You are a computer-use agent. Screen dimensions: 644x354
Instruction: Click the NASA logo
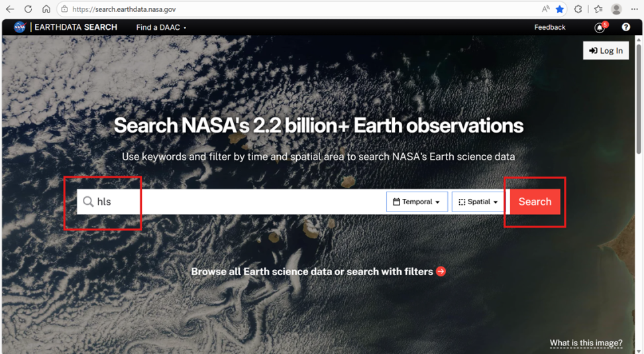pyautogui.click(x=20, y=27)
